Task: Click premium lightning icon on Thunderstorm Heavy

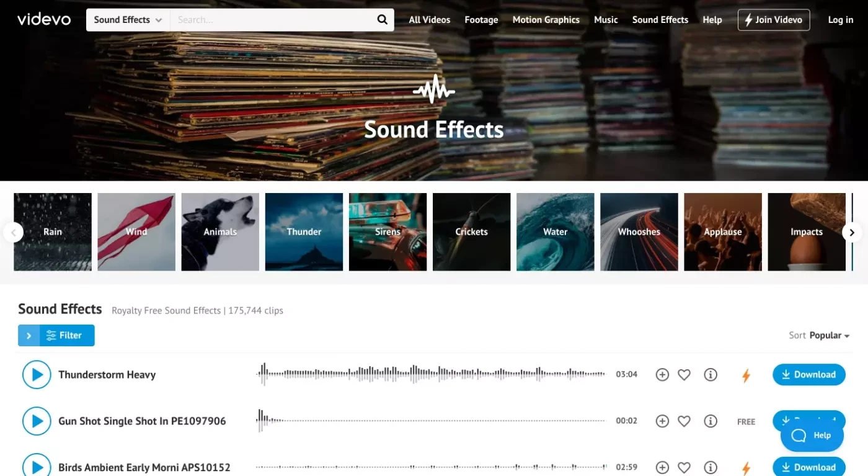Action: pyautogui.click(x=746, y=375)
